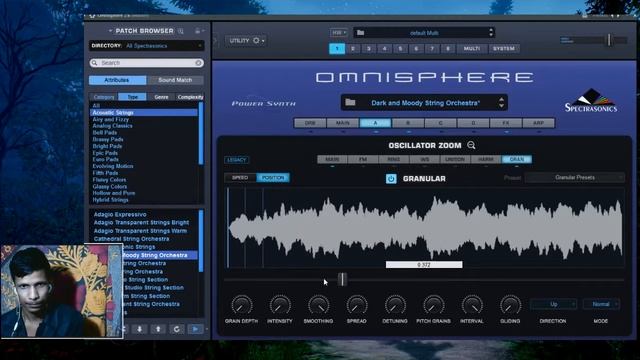Screen dimensions: 640x360
Task: Click the Oscillator Zoom magnifier icon
Action: 471,145
